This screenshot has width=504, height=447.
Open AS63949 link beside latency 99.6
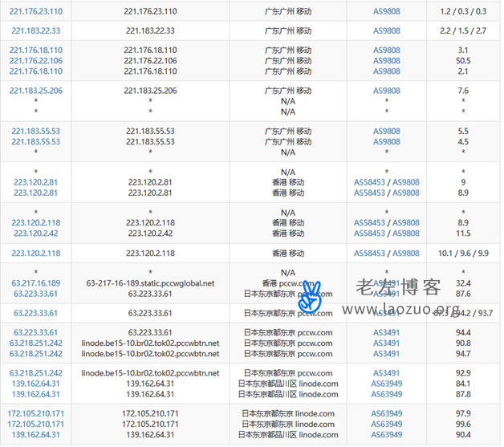coord(387,424)
